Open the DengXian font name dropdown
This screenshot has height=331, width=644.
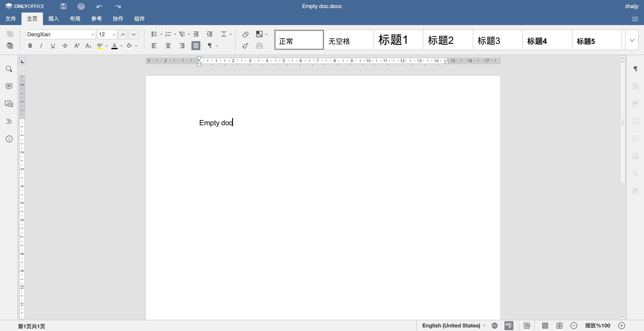(93, 34)
